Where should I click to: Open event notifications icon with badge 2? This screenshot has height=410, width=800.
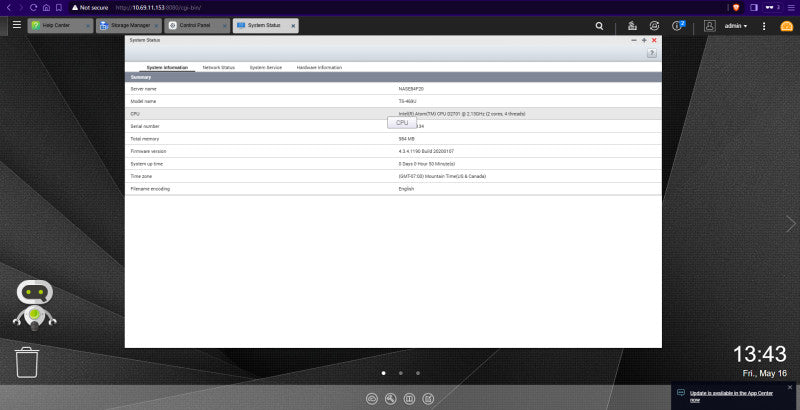678,25
